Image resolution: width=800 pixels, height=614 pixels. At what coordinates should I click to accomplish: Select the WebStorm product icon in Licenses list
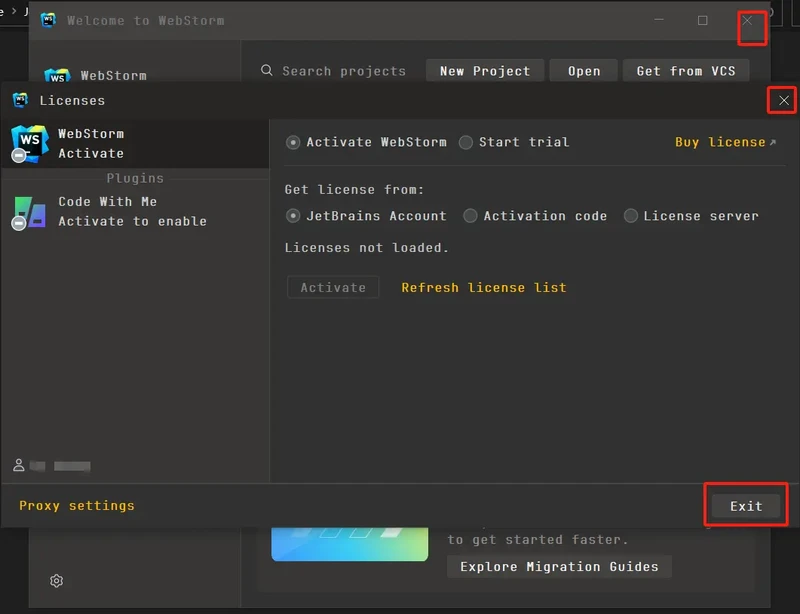(29, 143)
